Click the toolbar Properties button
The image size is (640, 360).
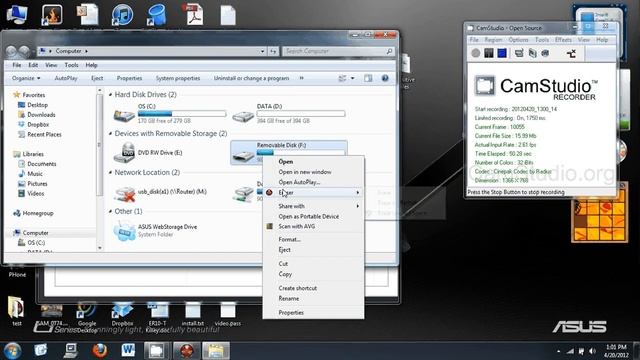pos(129,78)
